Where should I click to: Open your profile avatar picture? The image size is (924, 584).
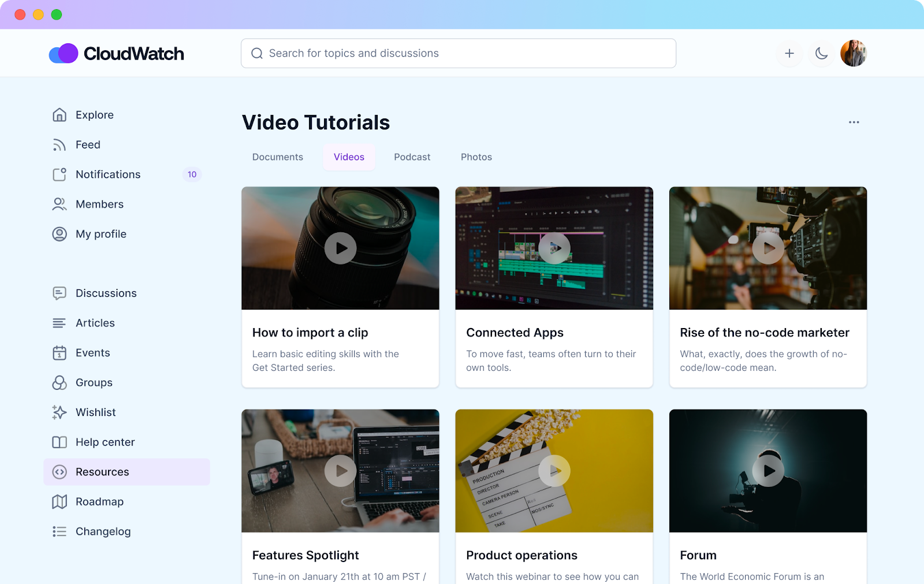coord(853,53)
